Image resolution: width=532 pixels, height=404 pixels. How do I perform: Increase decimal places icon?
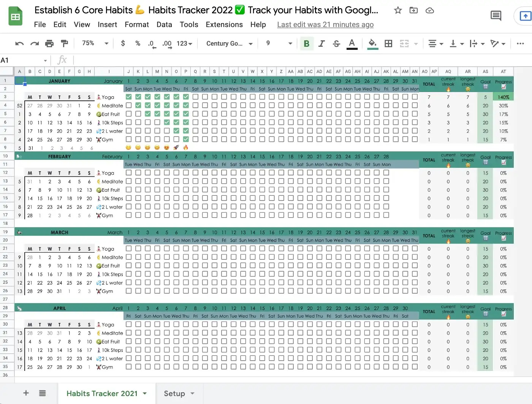tap(167, 44)
